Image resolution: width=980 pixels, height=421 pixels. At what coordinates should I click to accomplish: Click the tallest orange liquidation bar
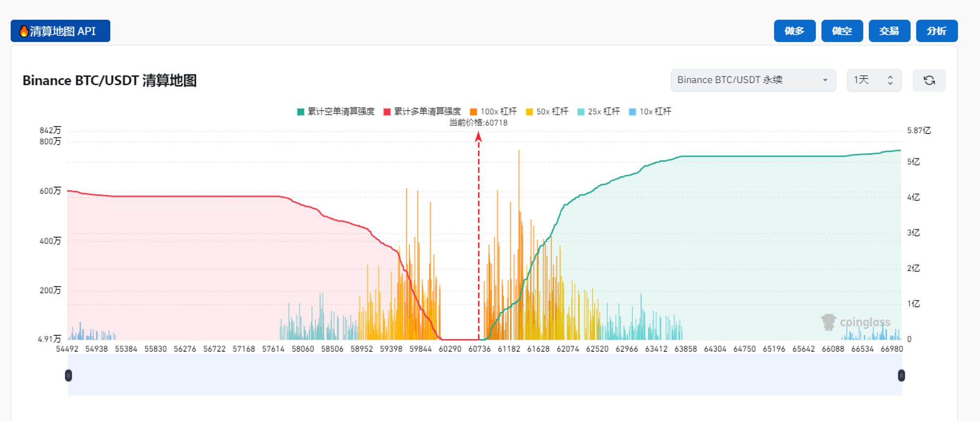pos(519,245)
